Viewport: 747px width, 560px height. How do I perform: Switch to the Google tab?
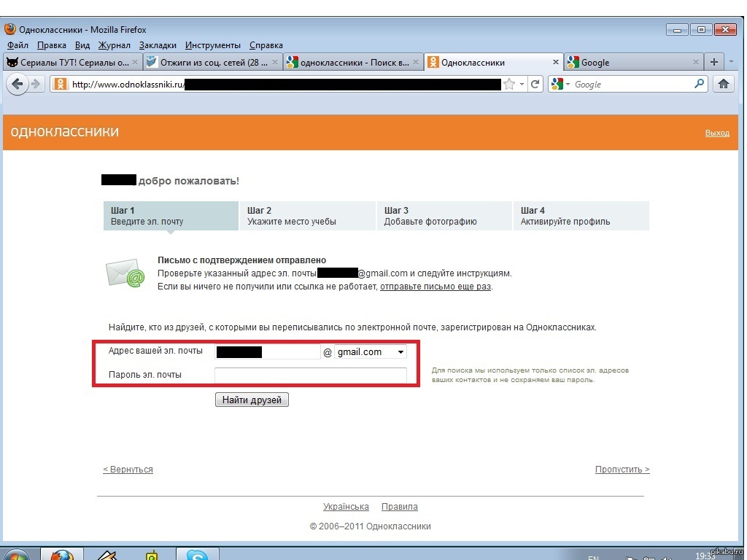[634, 63]
